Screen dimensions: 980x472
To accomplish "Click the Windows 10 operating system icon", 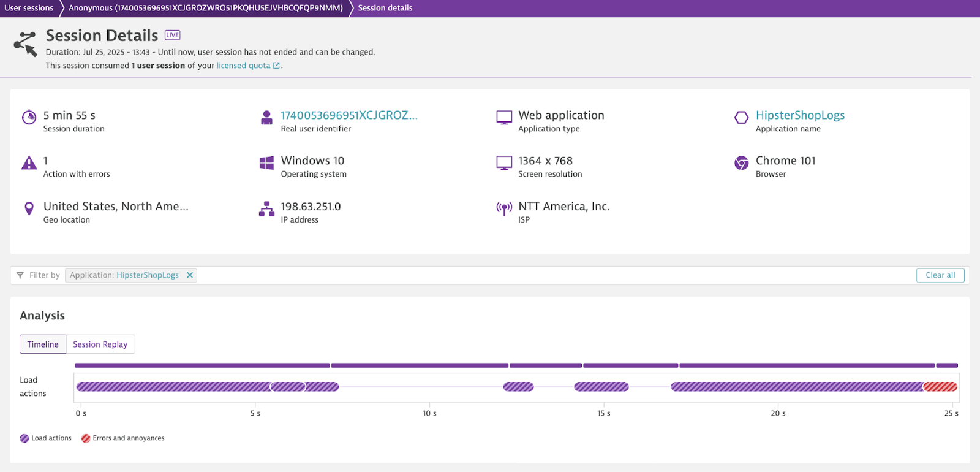I will coord(266,162).
